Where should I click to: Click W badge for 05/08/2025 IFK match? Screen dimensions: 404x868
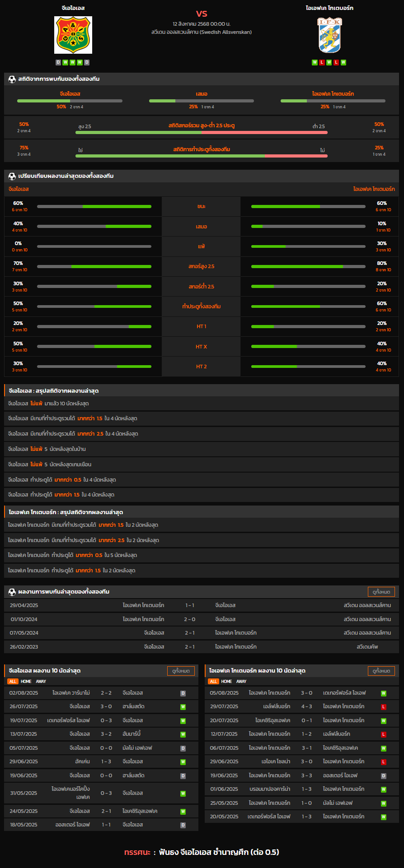coord(384,693)
